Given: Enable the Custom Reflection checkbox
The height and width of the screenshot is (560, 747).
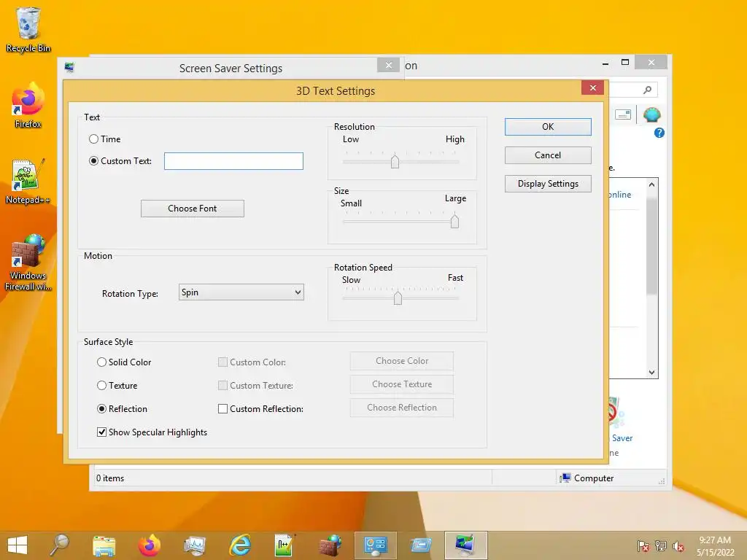Looking at the screenshot, I should pyautogui.click(x=222, y=409).
